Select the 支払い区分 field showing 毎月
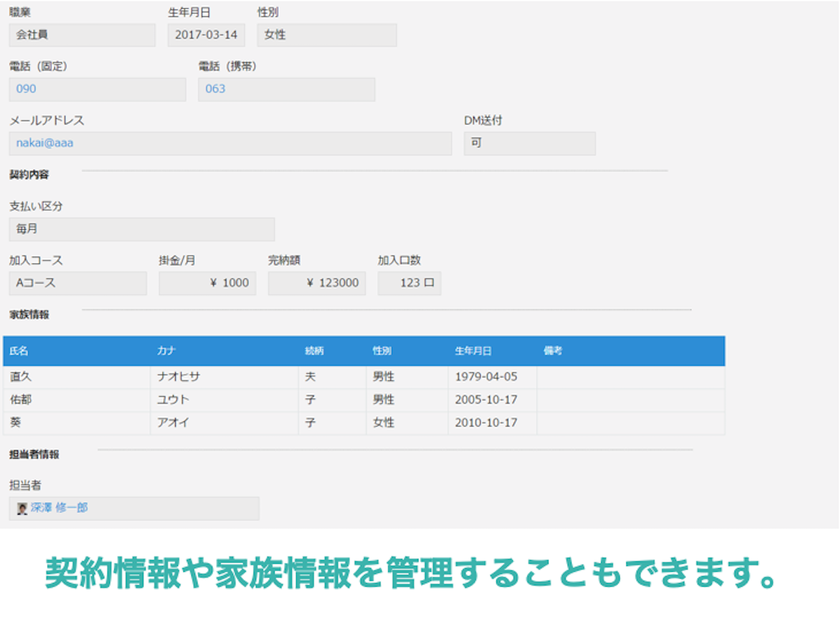 click(141, 229)
